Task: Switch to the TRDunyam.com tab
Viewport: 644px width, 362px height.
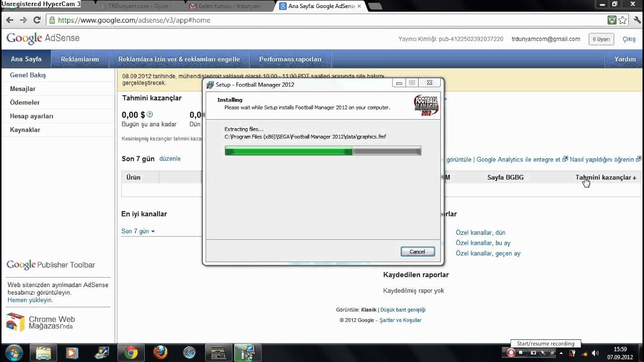Action: (139, 7)
